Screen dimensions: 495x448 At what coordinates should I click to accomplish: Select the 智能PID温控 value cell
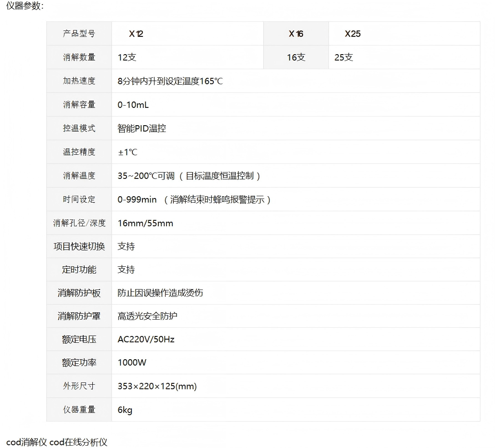(x=141, y=128)
